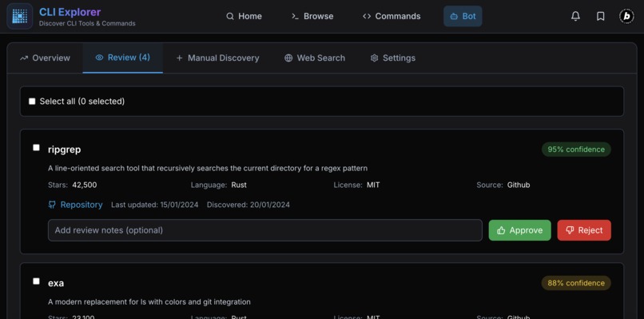This screenshot has width=644, height=319.
Task: Click the exa description text
Action: (x=149, y=301)
